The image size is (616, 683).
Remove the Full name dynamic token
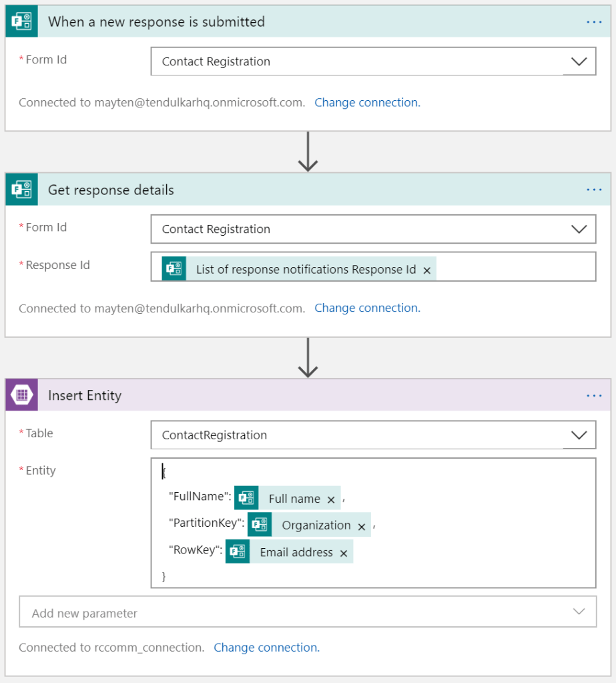(x=331, y=499)
